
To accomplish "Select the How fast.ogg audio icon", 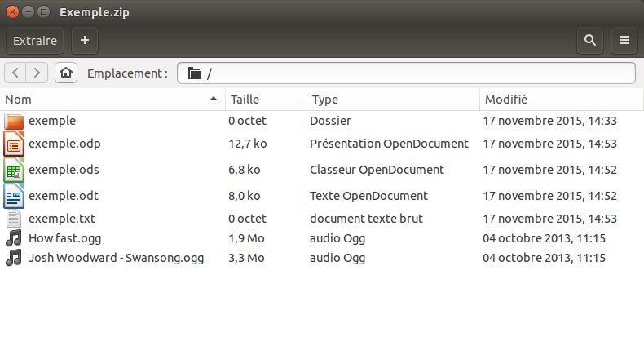I will [14, 238].
